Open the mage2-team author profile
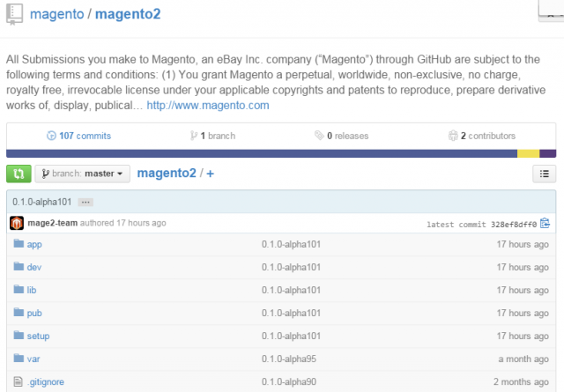564x392 pixels. point(53,223)
